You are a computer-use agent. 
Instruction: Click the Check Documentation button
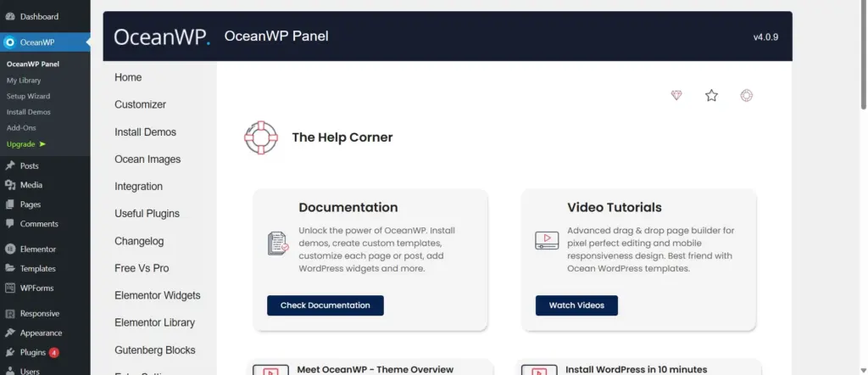tap(325, 305)
